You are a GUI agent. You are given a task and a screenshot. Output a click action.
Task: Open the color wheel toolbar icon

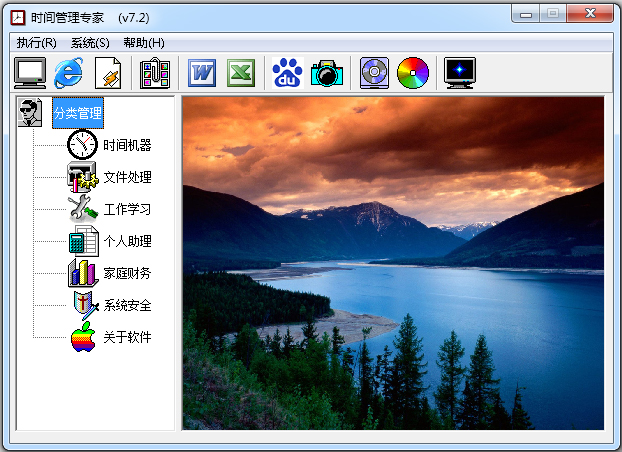(412, 73)
